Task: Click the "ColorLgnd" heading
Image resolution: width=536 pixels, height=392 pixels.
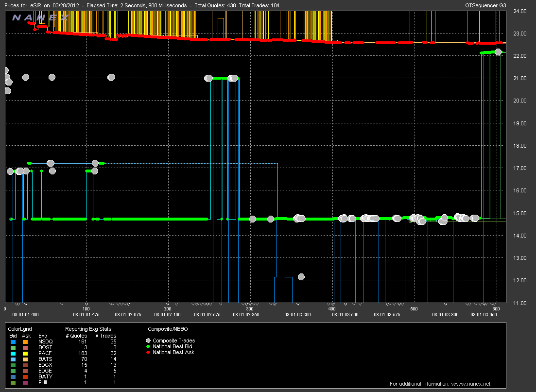Action: (20, 329)
